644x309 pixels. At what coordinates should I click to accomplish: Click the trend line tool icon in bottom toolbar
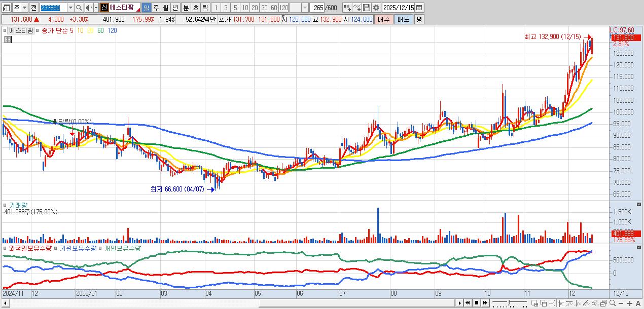click(x=569, y=303)
